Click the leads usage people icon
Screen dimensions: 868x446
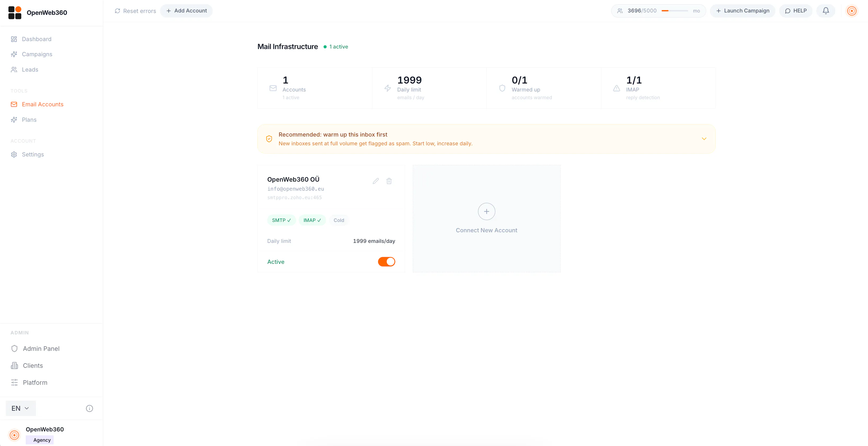[x=620, y=11]
